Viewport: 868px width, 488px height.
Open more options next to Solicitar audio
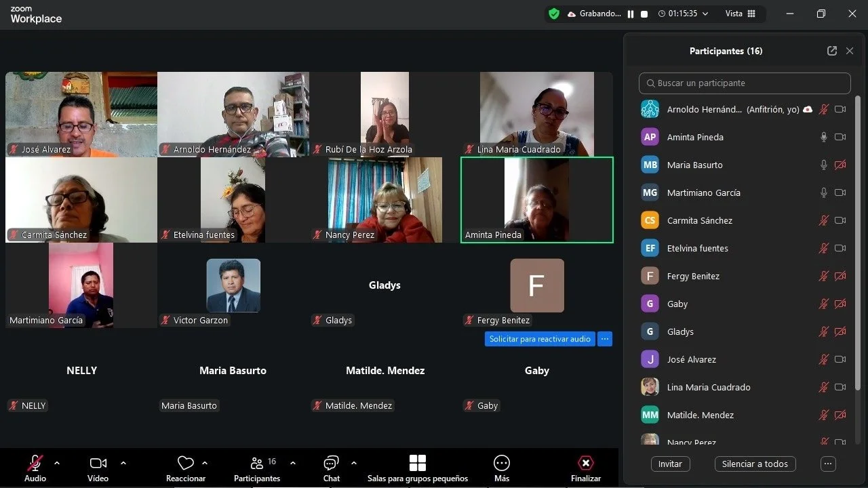pyautogui.click(x=605, y=339)
